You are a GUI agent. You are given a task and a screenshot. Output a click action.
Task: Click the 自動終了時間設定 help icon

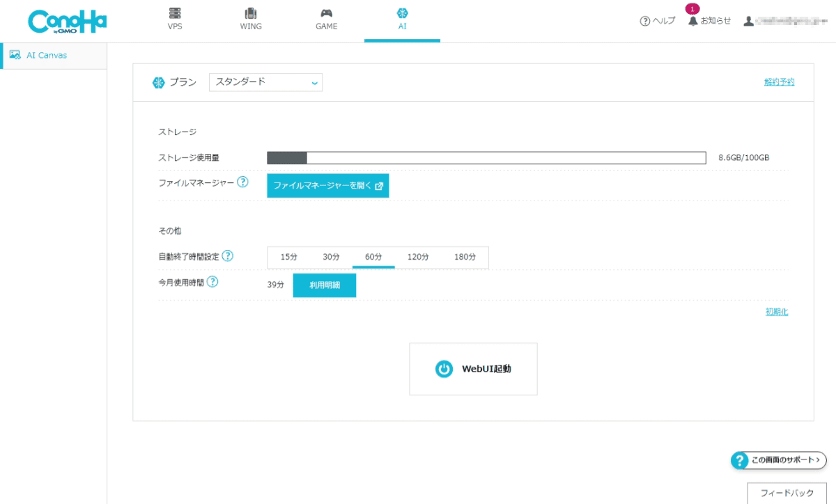click(227, 255)
